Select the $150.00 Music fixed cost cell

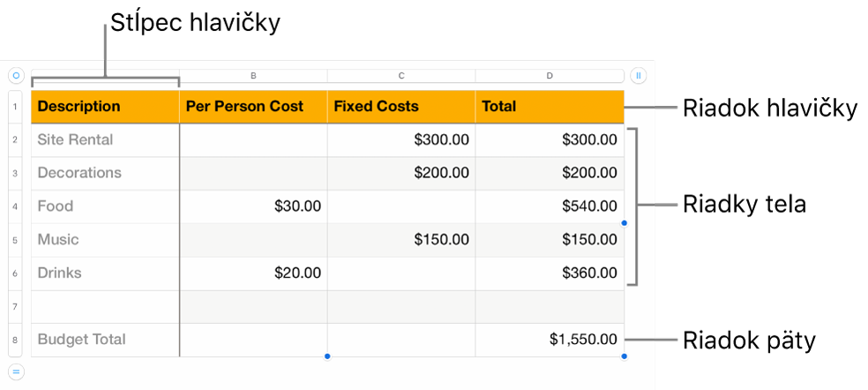click(x=401, y=240)
